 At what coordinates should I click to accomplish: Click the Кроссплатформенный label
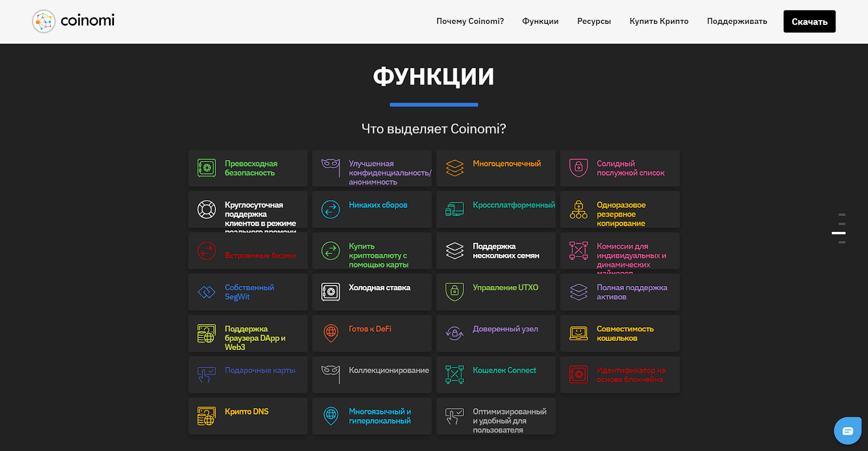(514, 205)
